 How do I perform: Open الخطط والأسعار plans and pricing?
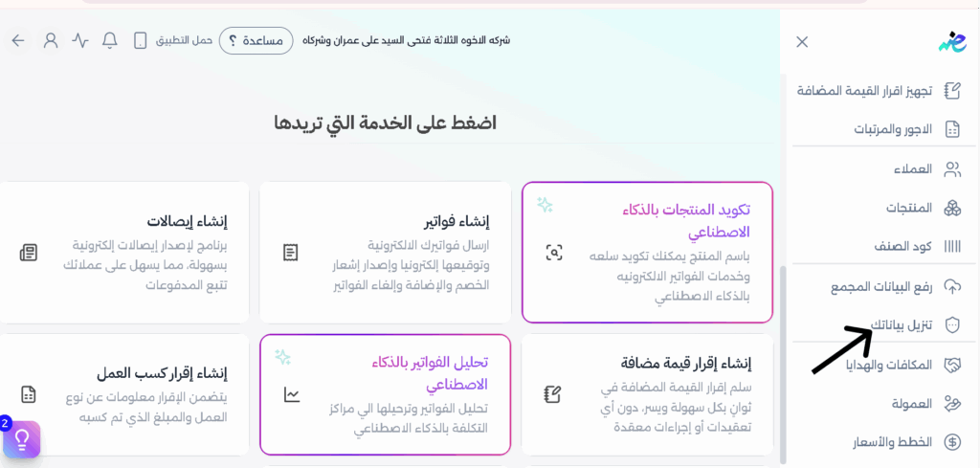pos(893,442)
